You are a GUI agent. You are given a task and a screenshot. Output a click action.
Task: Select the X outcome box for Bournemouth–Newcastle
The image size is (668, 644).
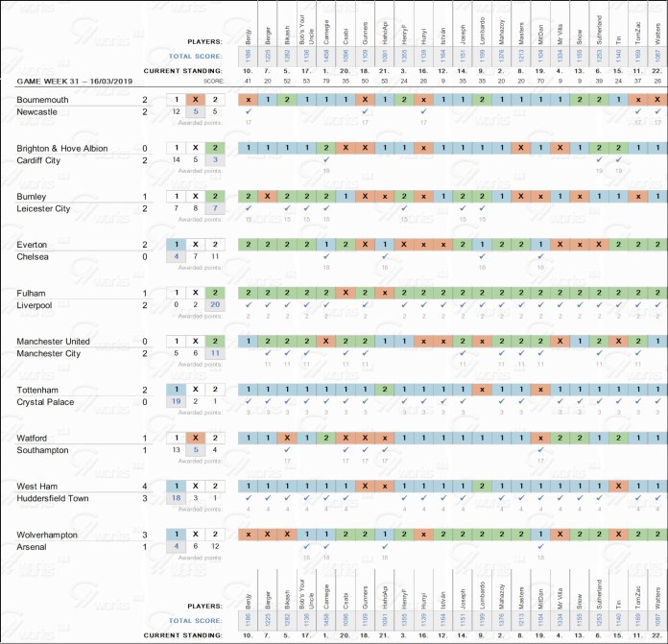pyautogui.click(x=197, y=100)
